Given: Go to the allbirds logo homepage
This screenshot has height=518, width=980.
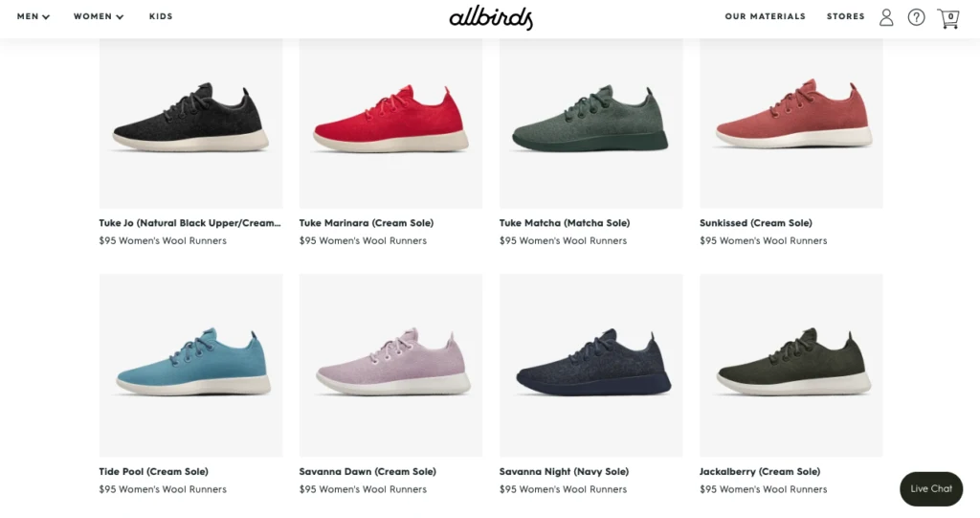Looking at the screenshot, I should (x=491, y=17).
